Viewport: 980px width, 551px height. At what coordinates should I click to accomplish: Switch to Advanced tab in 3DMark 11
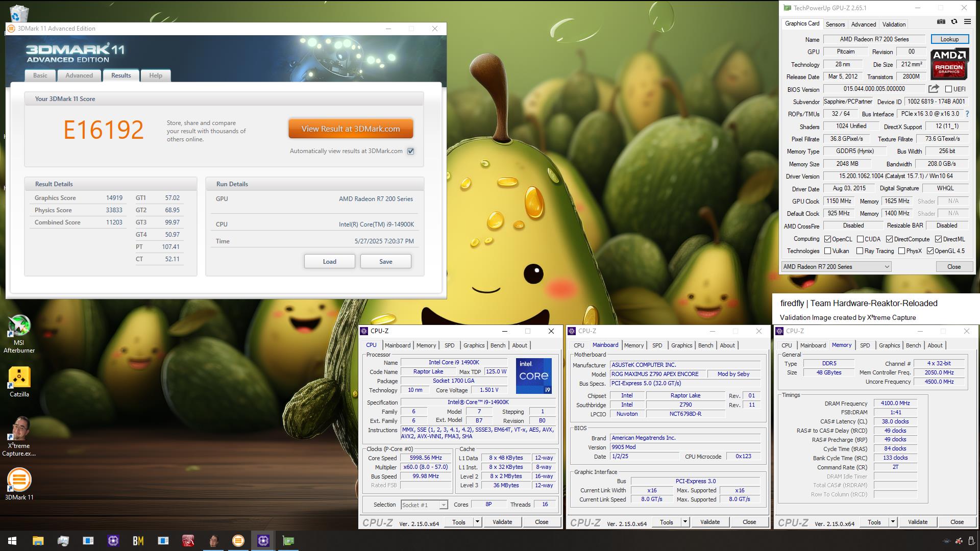(79, 76)
